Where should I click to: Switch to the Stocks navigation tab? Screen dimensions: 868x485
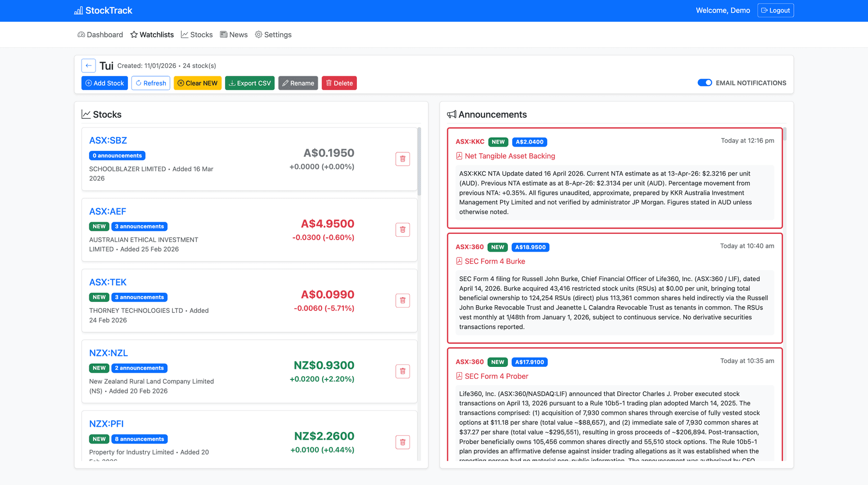point(197,35)
